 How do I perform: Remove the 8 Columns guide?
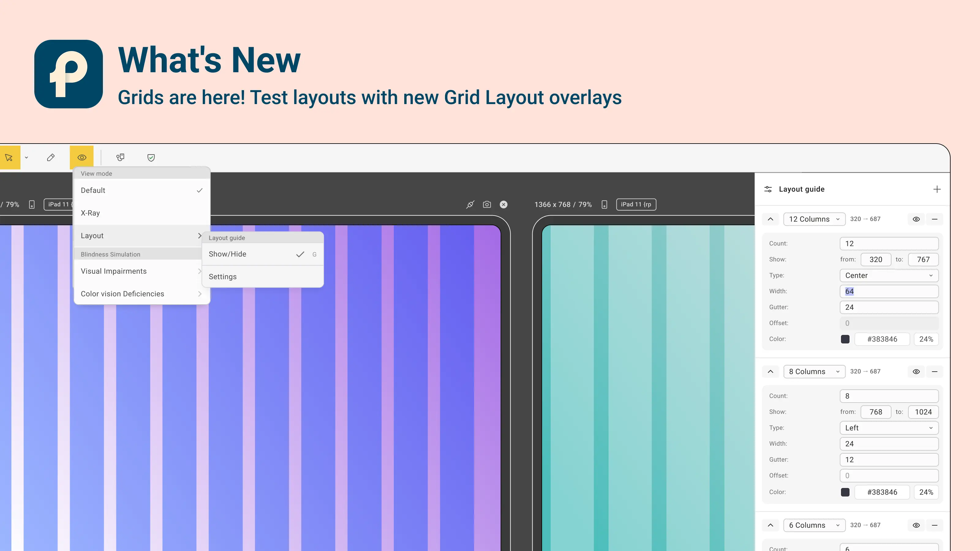(x=935, y=372)
